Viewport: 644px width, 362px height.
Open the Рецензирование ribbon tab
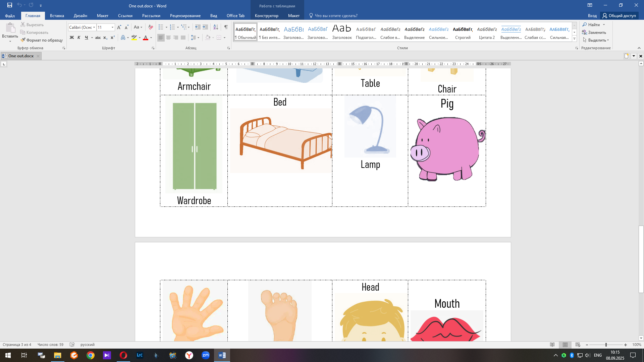click(185, 15)
